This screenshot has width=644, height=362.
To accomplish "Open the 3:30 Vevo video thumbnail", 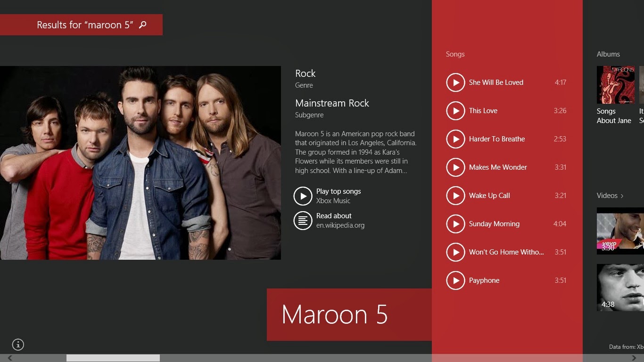I will [x=620, y=231].
